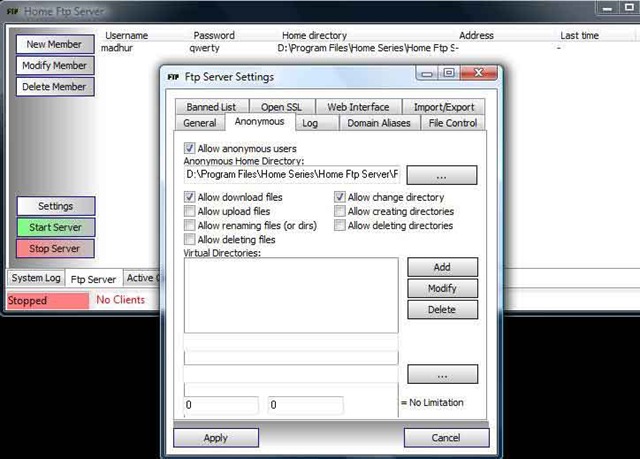The height and width of the screenshot is (459, 640).
Task: Click the Home directory column header
Action: click(314, 35)
